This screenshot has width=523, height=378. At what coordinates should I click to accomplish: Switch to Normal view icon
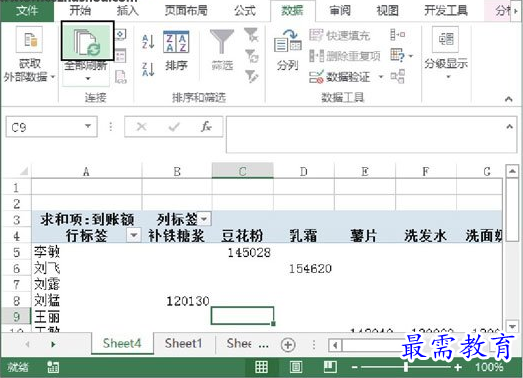261,367
